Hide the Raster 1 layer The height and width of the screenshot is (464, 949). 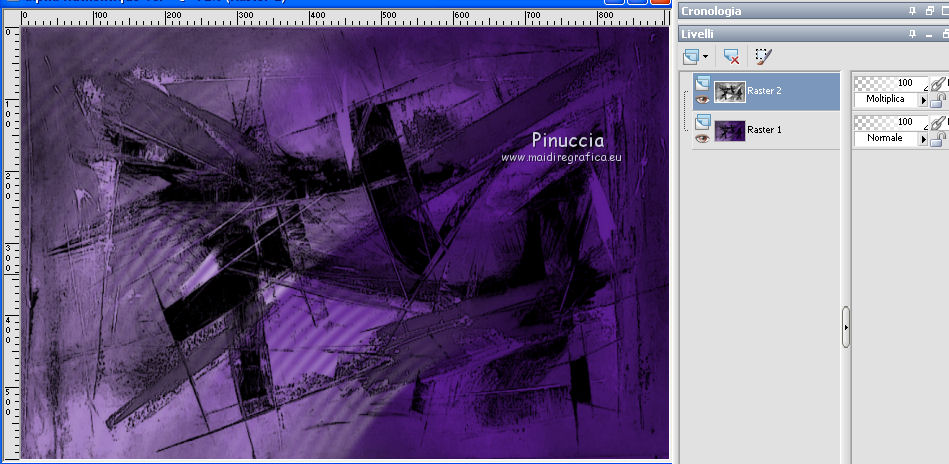pos(702,139)
